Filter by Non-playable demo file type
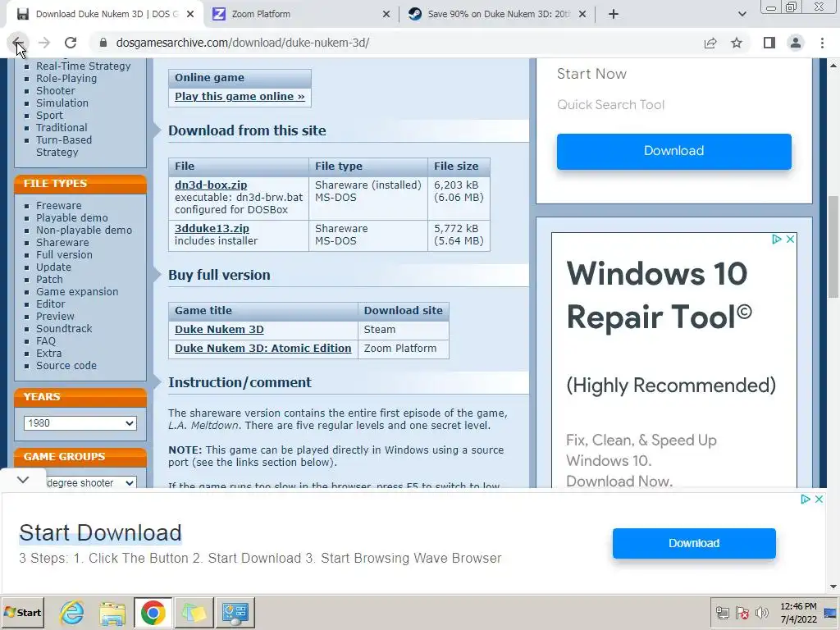This screenshot has height=630, width=840. 84,231
